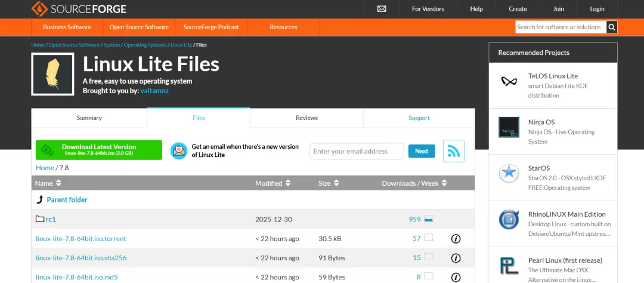Click the Join link
Viewport: 644px width, 283px height.
(x=559, y=8)
